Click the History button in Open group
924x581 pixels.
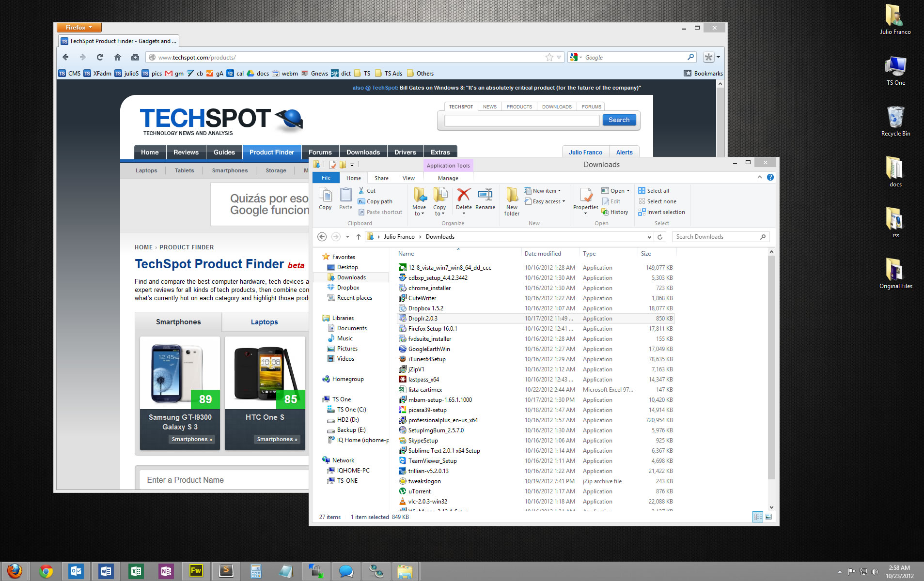[x=615, y=212]
